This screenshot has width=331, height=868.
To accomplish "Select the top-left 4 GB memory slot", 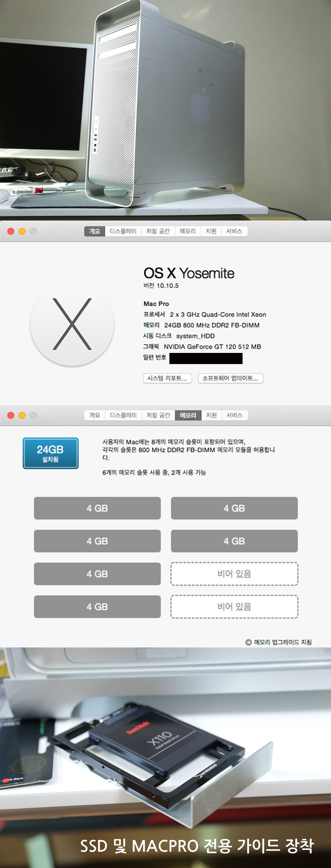I will click(x=97, y=508).
